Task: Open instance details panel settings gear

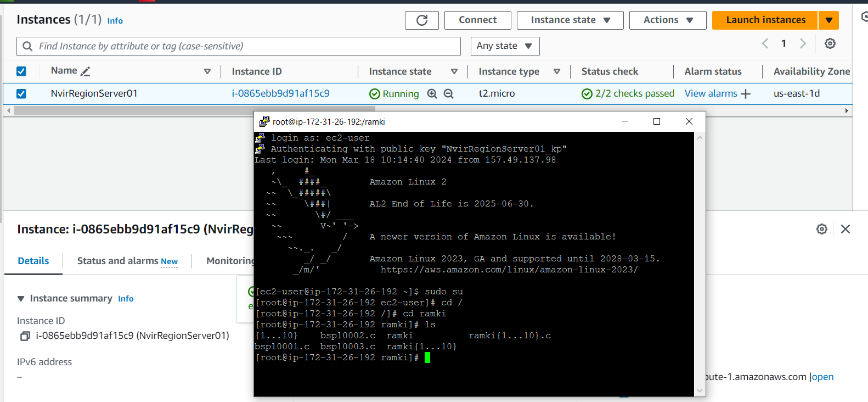Action: [822, 229]
